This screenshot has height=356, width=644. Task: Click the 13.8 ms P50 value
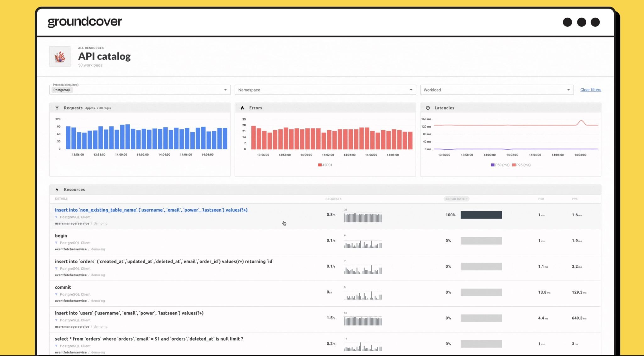coord(544,292)
